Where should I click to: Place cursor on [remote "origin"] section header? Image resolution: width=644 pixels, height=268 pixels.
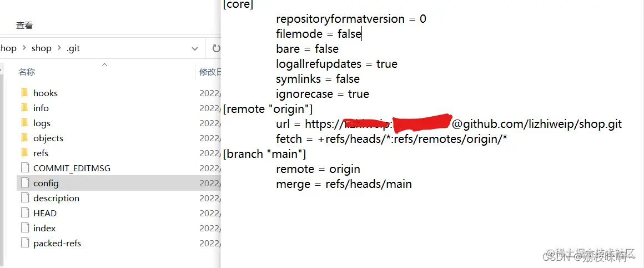point(268,110)
